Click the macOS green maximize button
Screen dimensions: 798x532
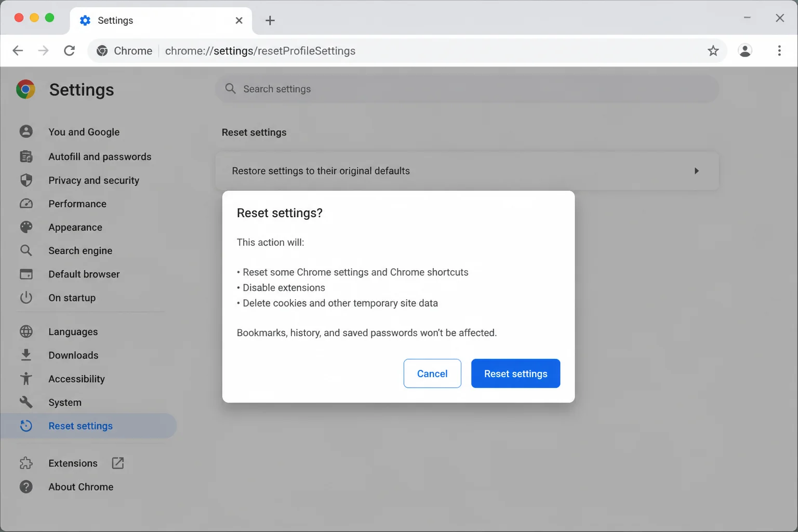[x=49, y=18]
